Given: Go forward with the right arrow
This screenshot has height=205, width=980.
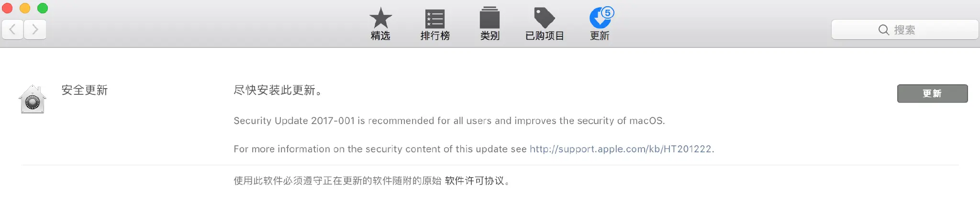Looking at the screenshot, I should pos(35,30).
